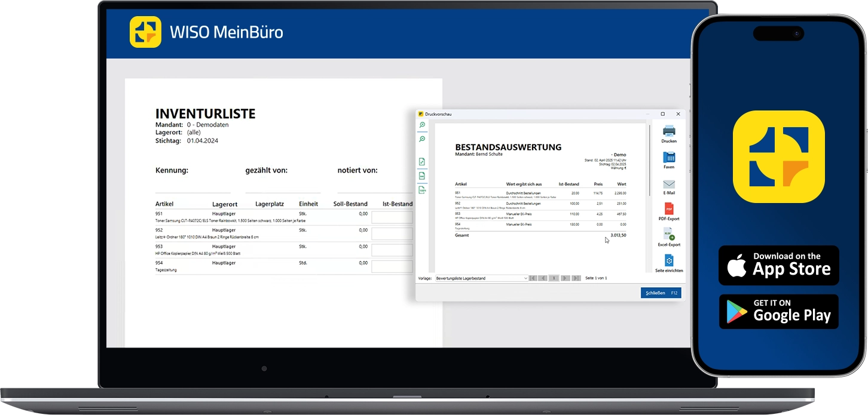Click the WISO MeinBüro title text

(227, 32)
